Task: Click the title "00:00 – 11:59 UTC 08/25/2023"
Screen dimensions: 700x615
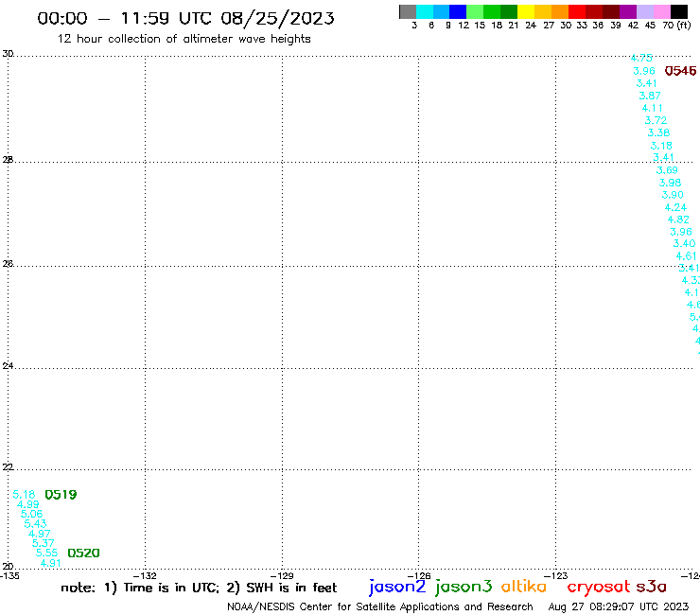Action: 185,18
